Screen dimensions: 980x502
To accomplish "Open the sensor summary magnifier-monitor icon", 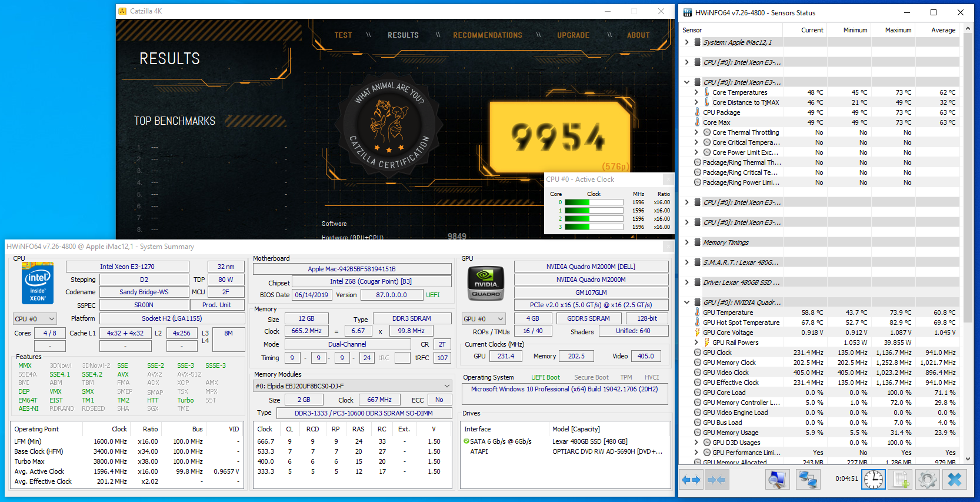I will [777, 480].
